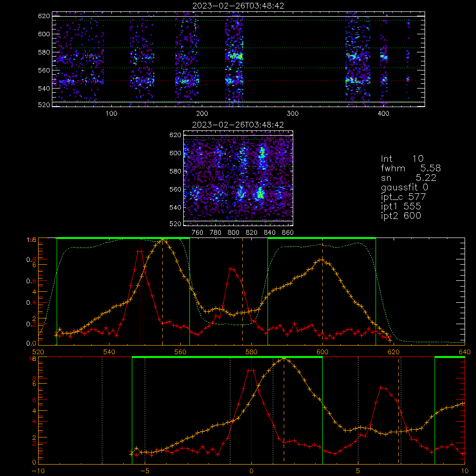Select the 'Int 10' parameter text
Screen dimensions: 476x476
tap(402, 159)
